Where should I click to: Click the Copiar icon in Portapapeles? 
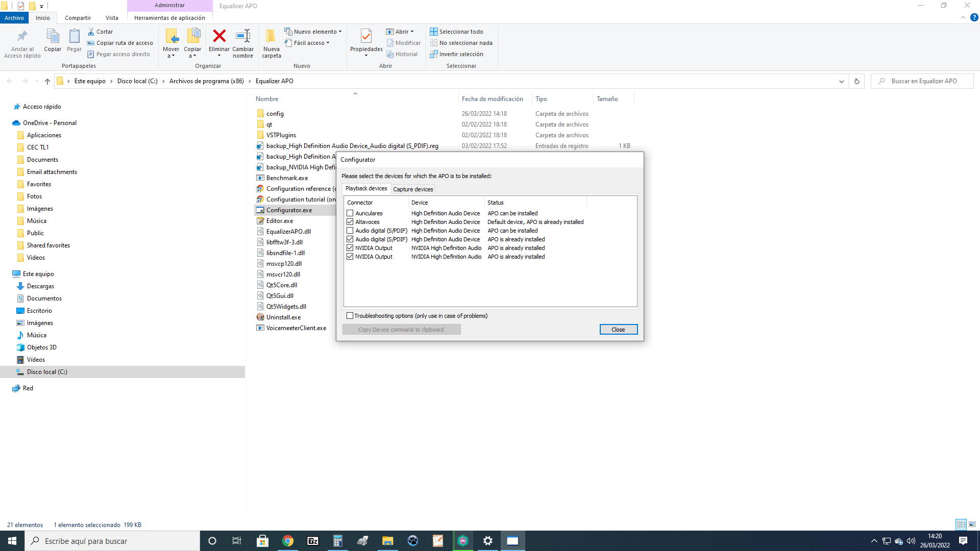pos(53,36)
